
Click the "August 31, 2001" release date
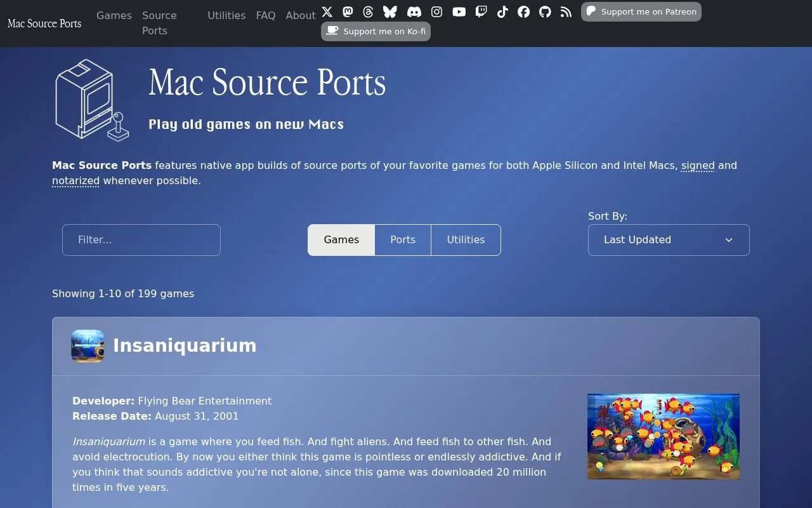point(197,416)
